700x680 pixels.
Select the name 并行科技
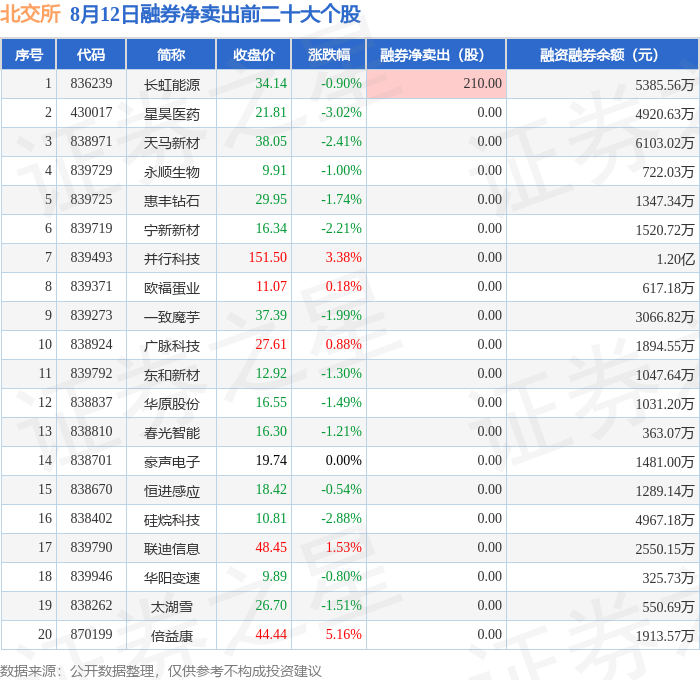point(171,259)
